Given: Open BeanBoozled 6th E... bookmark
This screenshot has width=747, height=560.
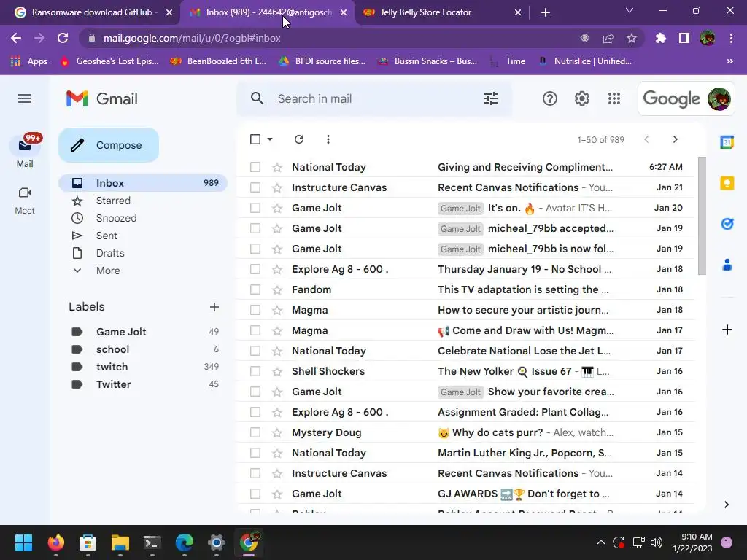Looking at the screenshot, I should 218,61.
